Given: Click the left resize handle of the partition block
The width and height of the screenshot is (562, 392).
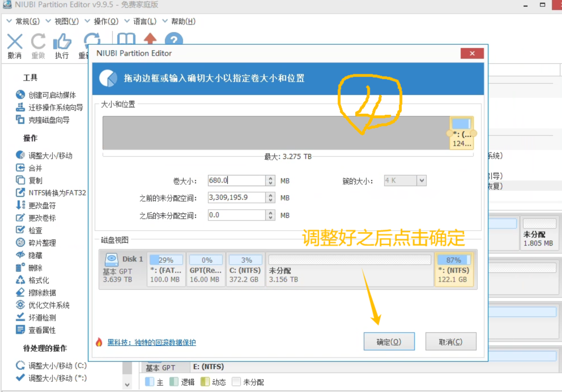Looking at the screenshot, I should [x=449, y=133].
